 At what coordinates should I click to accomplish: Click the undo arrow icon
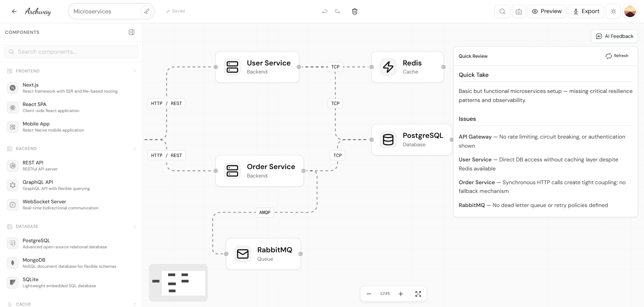pos(325,11)
